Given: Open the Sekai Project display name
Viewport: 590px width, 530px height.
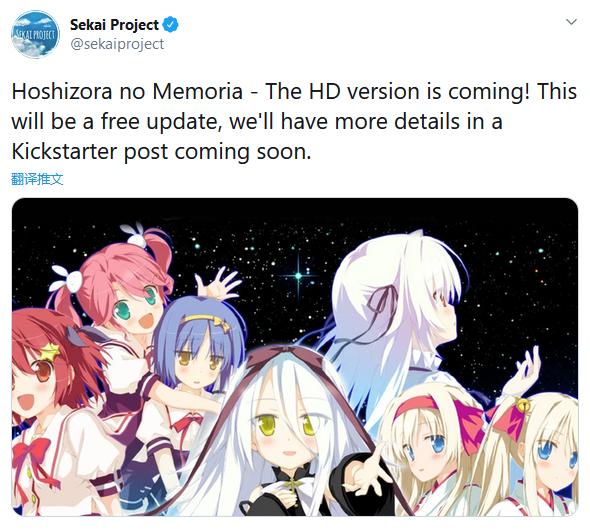Looking at the screenshot, I should tap(114, 25).
